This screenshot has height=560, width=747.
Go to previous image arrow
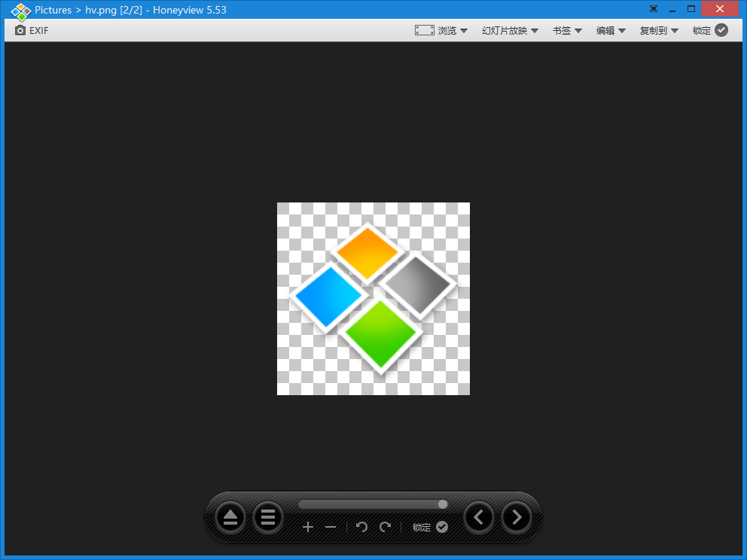pos(479,517)
